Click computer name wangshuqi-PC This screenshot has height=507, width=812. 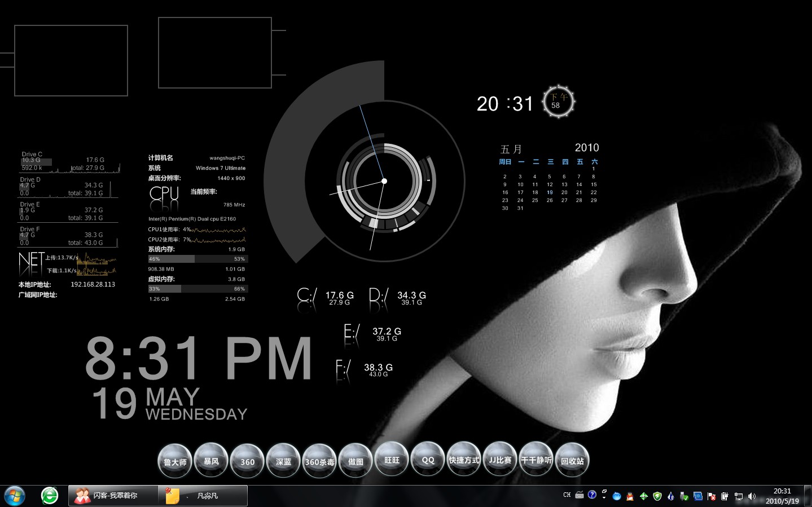(227, 158)
